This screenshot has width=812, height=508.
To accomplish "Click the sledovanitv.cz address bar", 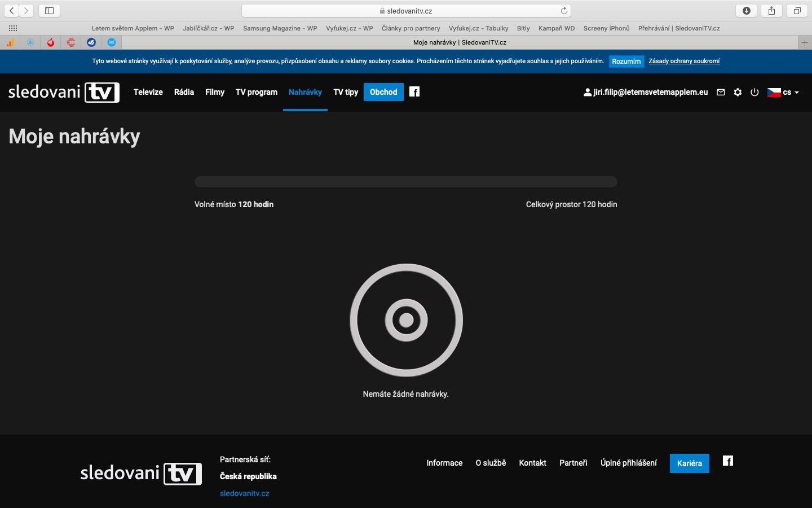I will click(x=406, y=11).
